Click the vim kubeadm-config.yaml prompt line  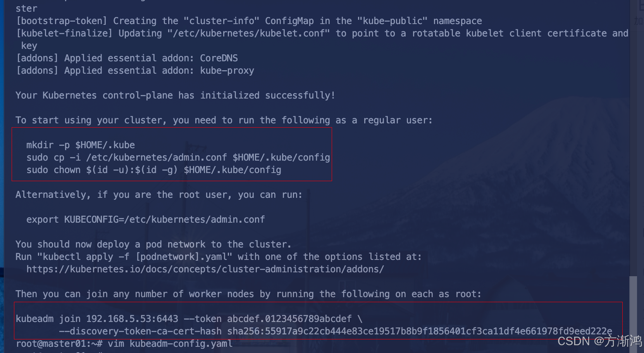tap(124, 344)
